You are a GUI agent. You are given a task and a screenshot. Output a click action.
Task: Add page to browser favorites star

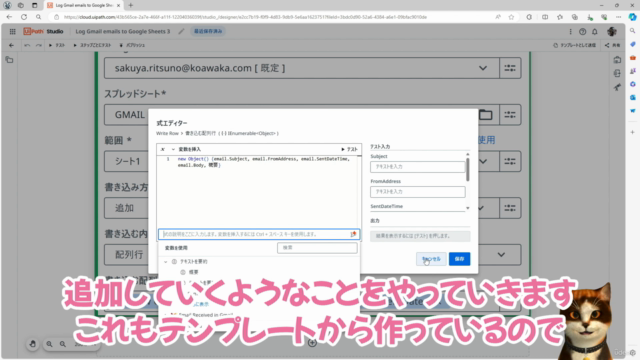tap(511, 17)
